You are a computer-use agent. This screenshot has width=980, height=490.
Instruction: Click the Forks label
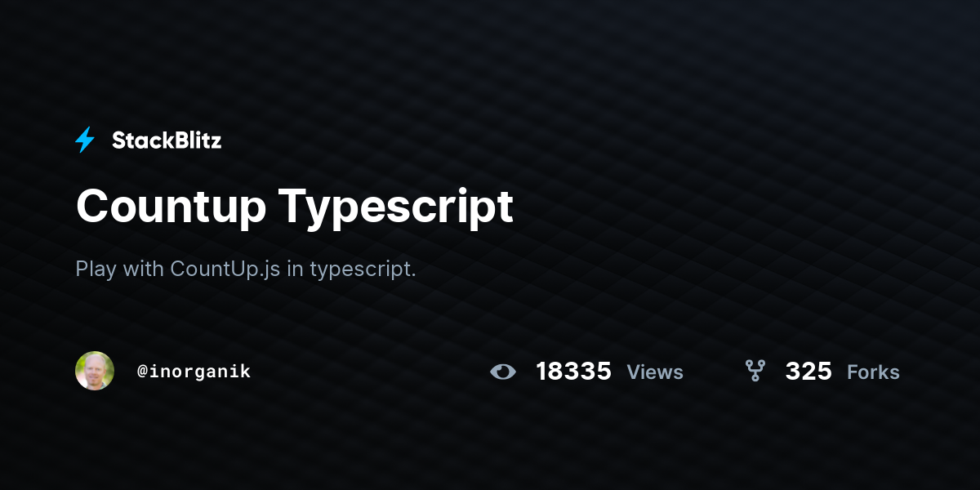tap(873, 372)
